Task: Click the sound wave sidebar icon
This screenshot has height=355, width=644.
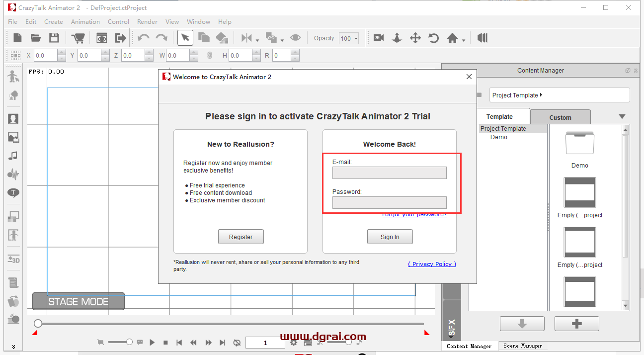Action: [x=13, y=174]
